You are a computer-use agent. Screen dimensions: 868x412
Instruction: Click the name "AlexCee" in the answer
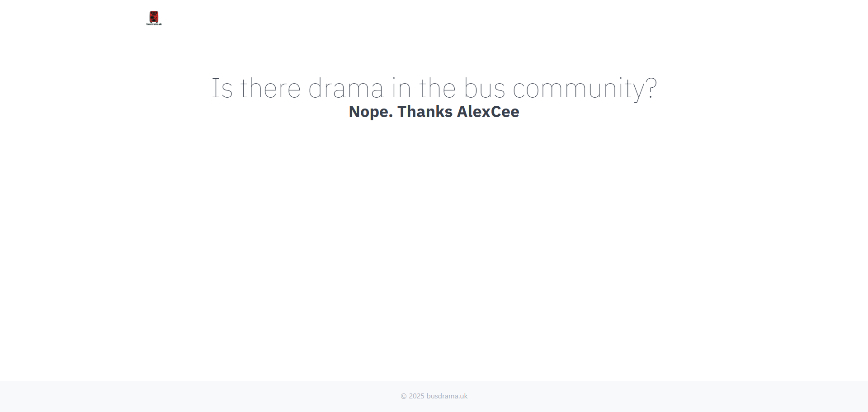488,112
